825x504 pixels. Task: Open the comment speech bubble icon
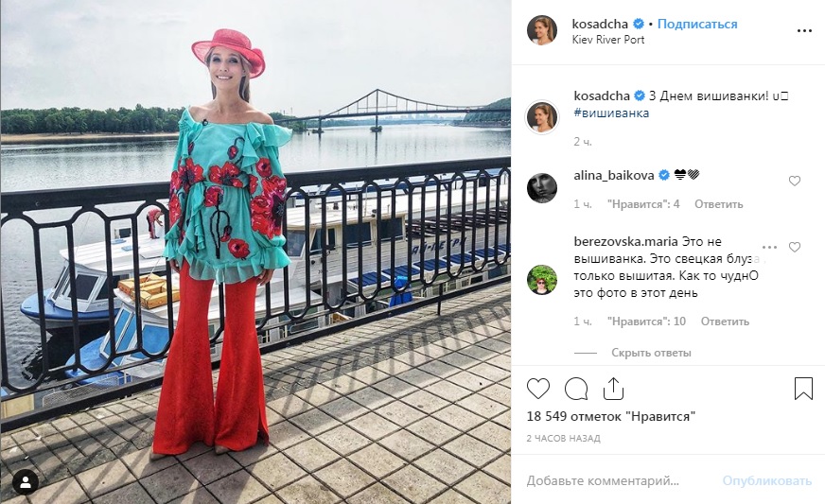point(576,390)
